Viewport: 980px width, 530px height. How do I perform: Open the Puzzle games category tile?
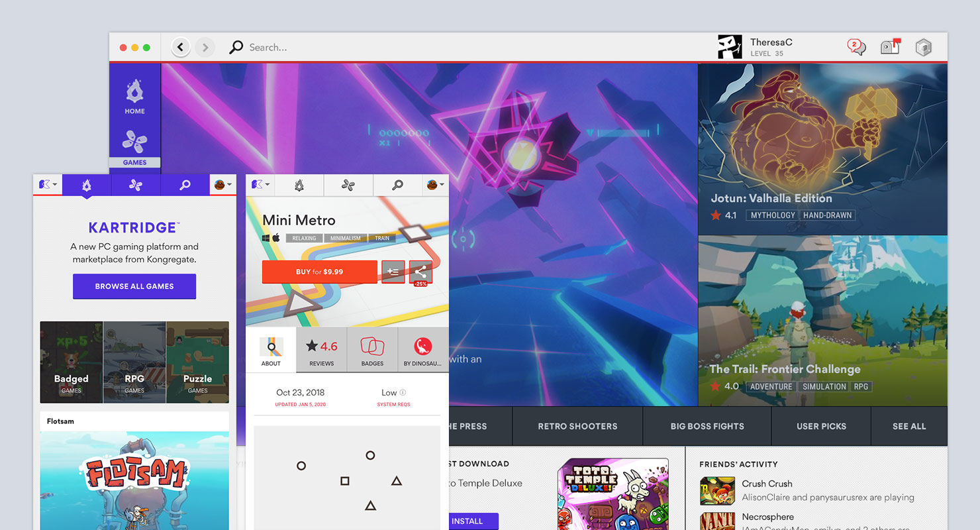pos(197,362)
